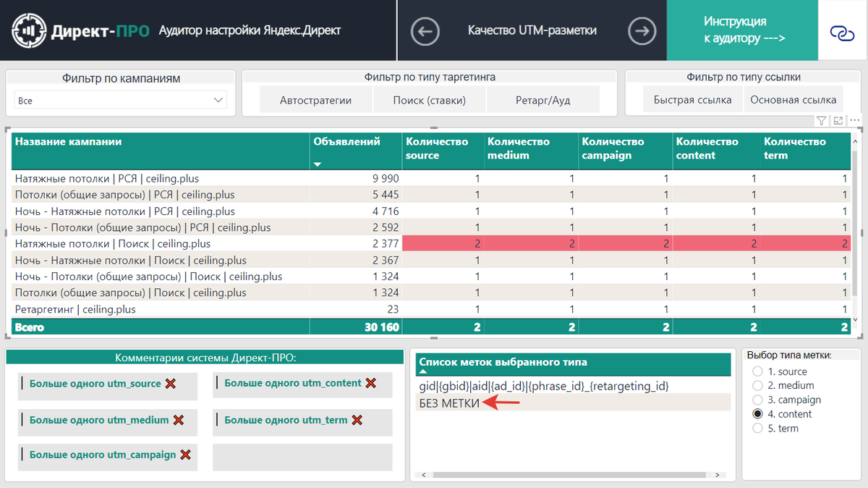Select the 1. source radio option

click(758, 371)
